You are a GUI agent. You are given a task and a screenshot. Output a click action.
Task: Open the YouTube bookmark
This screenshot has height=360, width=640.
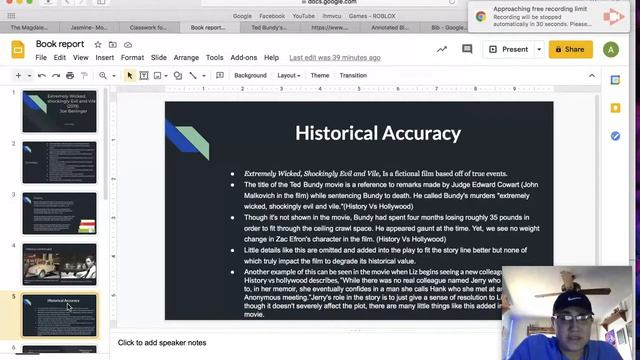(303, 16)
